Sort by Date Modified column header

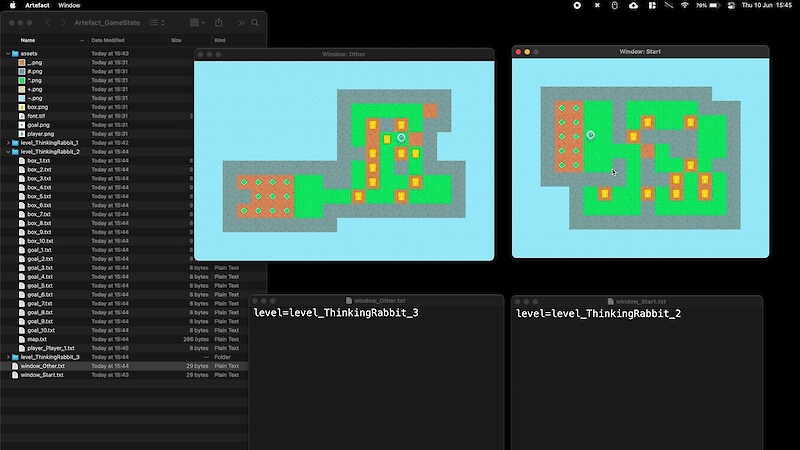pyautogui.click(x=108, y=40)
